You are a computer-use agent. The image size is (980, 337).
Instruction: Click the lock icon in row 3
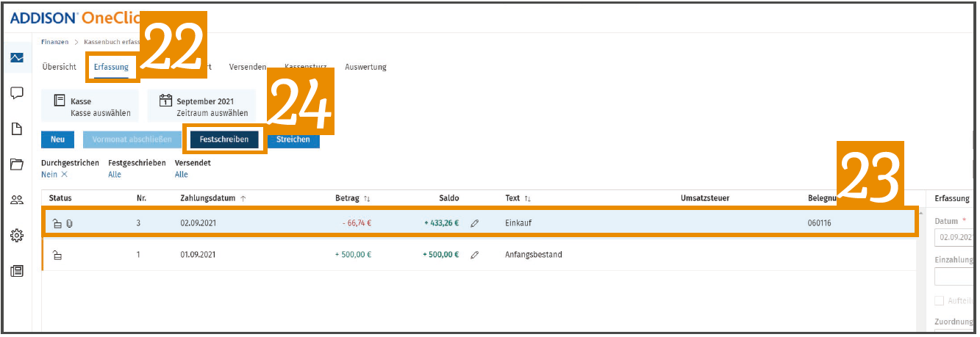57,222
